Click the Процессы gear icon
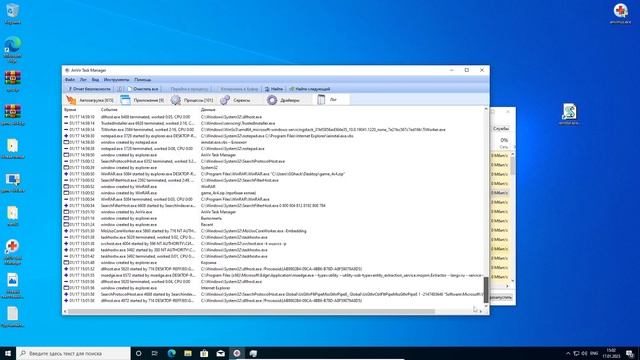The height and width of the screenshot is (360, 640). 176,100
